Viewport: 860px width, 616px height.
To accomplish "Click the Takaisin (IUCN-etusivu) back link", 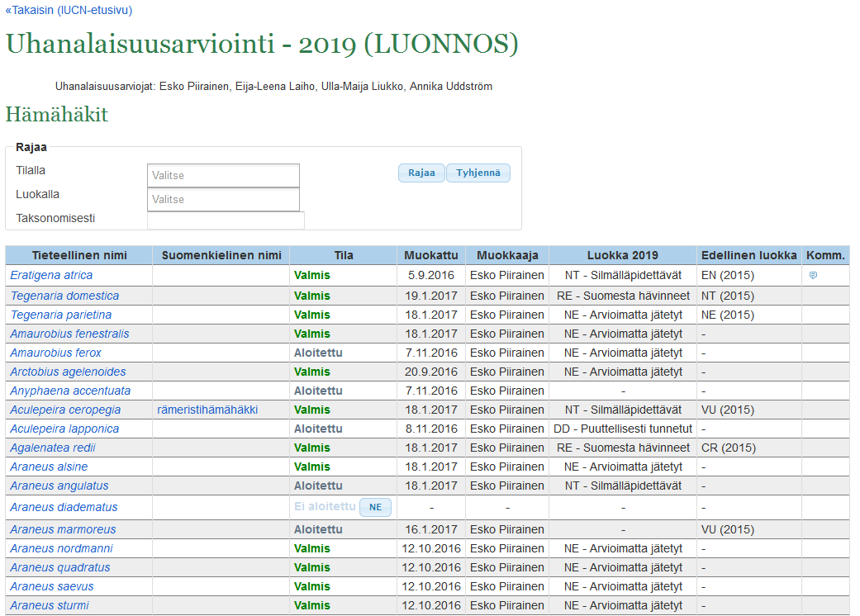I will [x=69, y=11].
